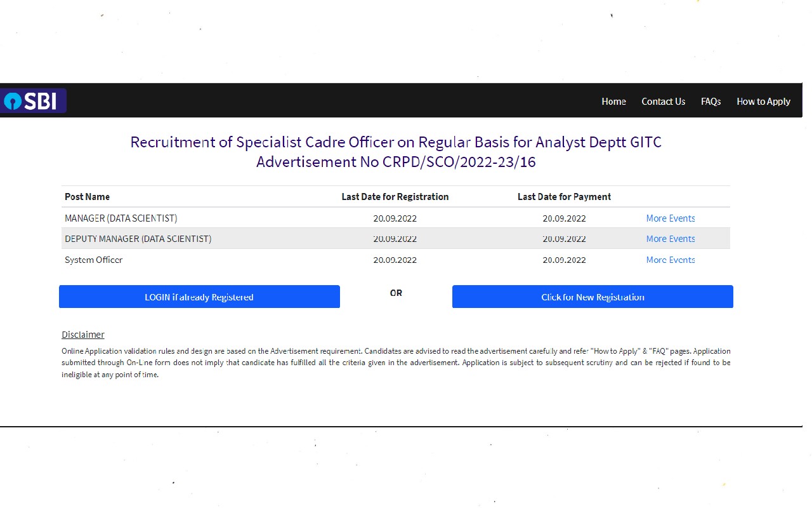
Task: Select the MANAGER (DATA SCIENTIST) post name
Action: click(121, 218)
